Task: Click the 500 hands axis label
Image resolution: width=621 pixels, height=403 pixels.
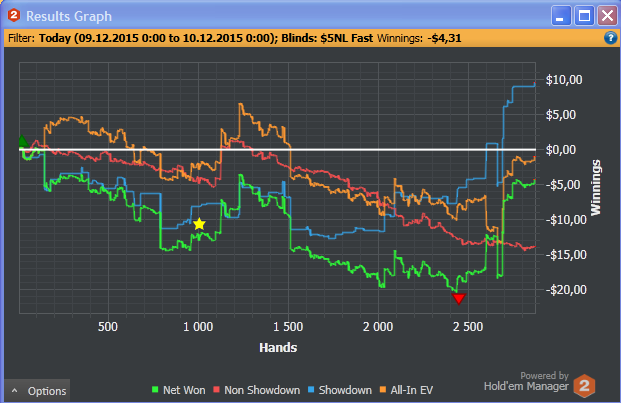Action: [108, 327]
